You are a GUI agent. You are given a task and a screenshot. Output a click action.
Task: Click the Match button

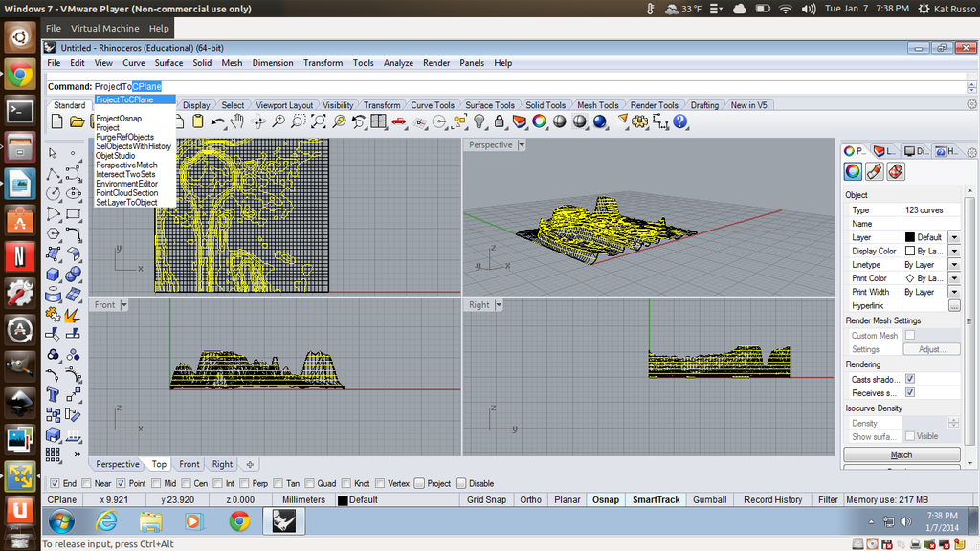901,454
